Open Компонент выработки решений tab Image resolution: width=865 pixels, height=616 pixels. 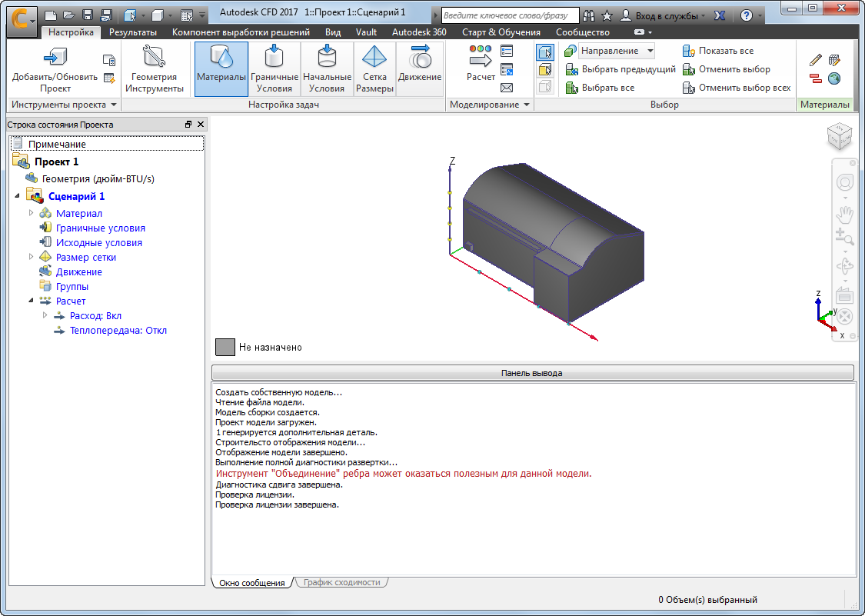(241, 32)
